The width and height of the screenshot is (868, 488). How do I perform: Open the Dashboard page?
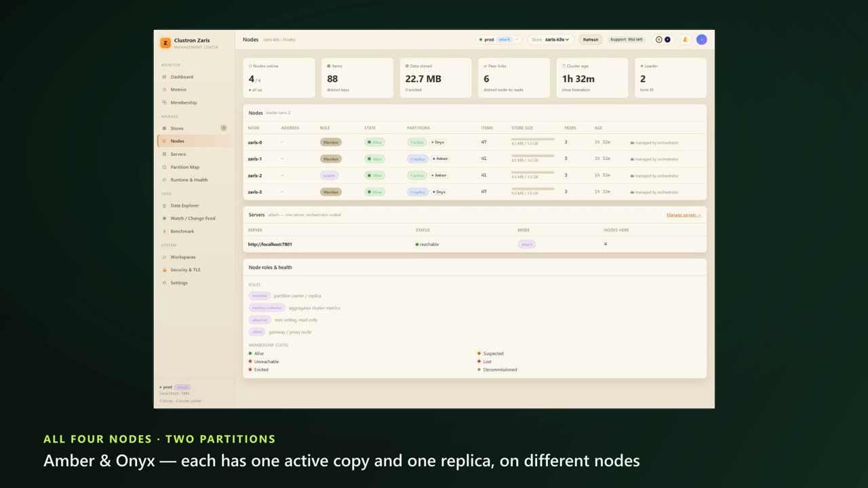(194, 77)
